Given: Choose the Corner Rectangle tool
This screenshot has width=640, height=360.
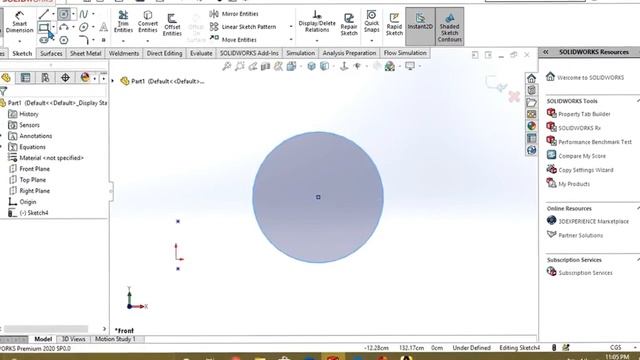Looking at the screenshot, I should pyautogui.click(x=44, y=27).
